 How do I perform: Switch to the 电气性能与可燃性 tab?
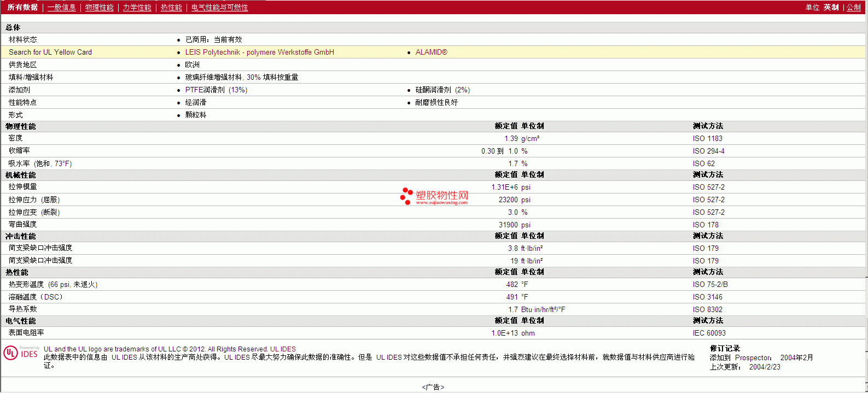[220, 7]
